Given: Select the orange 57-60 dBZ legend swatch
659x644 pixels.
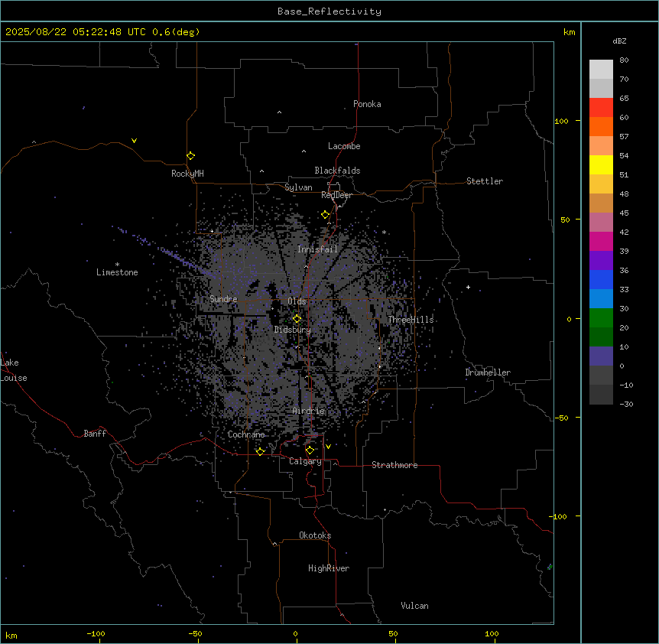Looking at the screenshot, I should (601, 126).
